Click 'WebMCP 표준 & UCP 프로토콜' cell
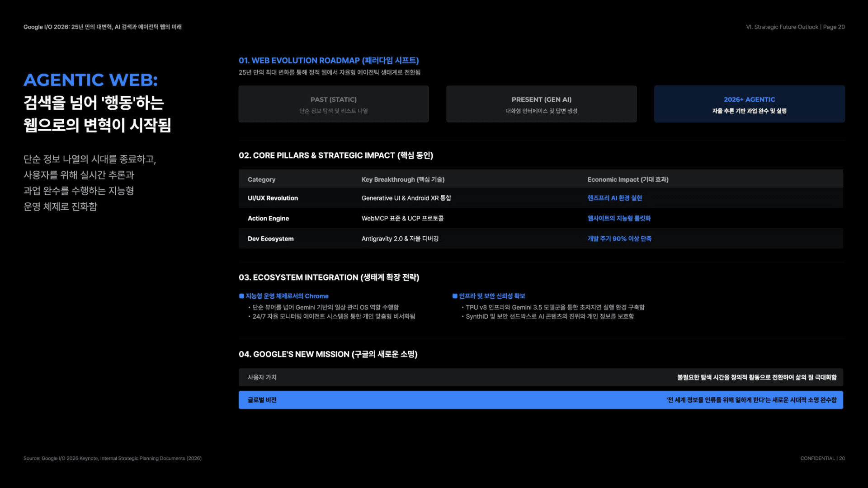This screenshot has width=868, height=488. click(x=402, y=218)
